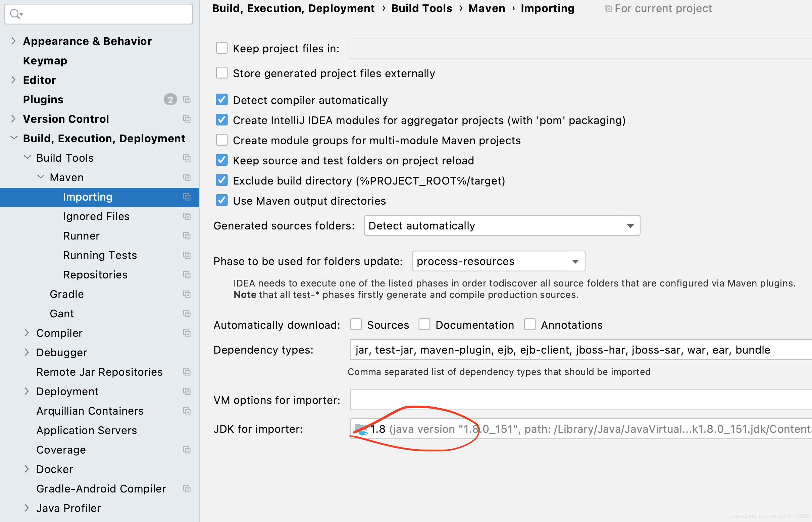The height and width of the screenshot is (522, 812).
Task: Click the VM options for importer field
Action: 581,400
